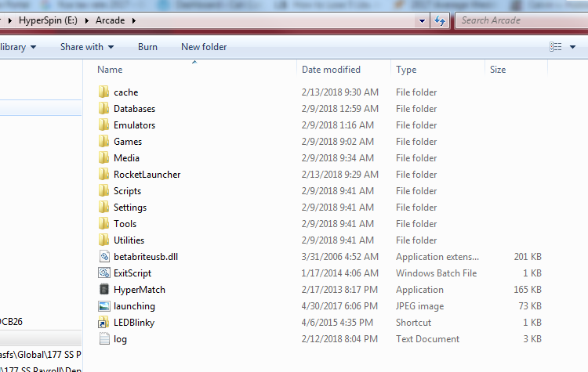Select the betabriteusb.dll file icon
Viewport: 588px width, 372px height.
(103, 257)
